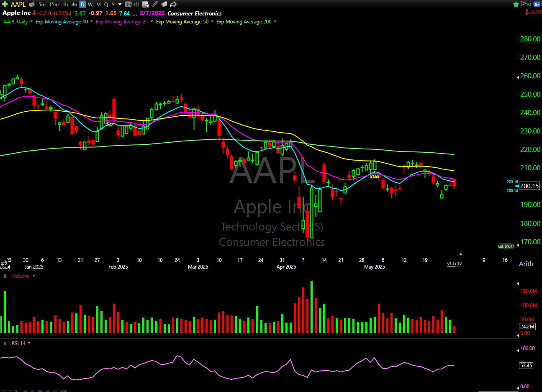Click the Apple Inc company name
542x392 pixels.
pos(16,13)
